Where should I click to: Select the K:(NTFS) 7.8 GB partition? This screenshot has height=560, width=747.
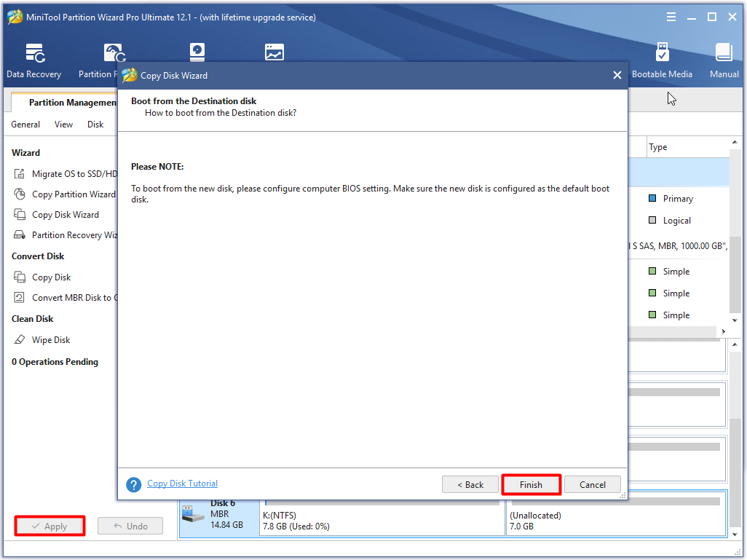coord(382,516)
